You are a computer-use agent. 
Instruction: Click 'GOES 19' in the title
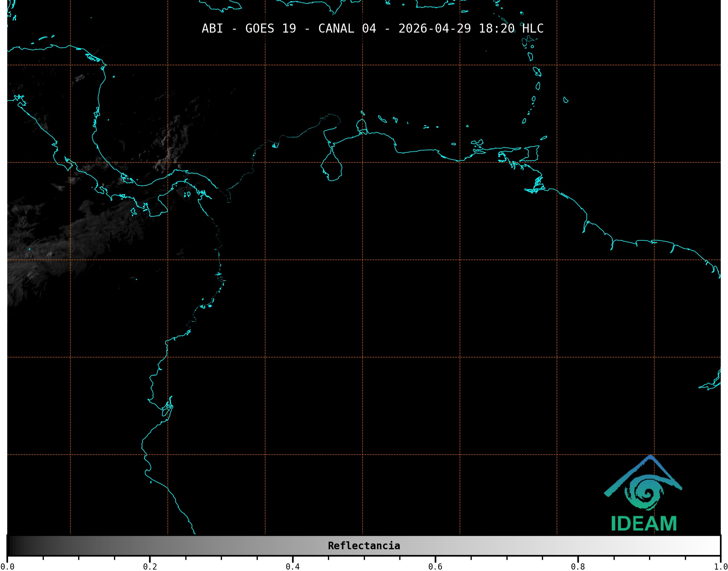pyautogui.click(x=270, y=29)
